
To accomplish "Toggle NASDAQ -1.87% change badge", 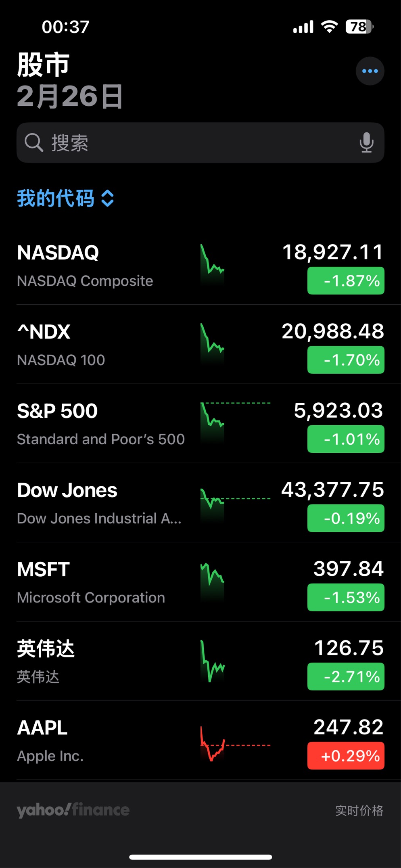I will pos(346,280).
